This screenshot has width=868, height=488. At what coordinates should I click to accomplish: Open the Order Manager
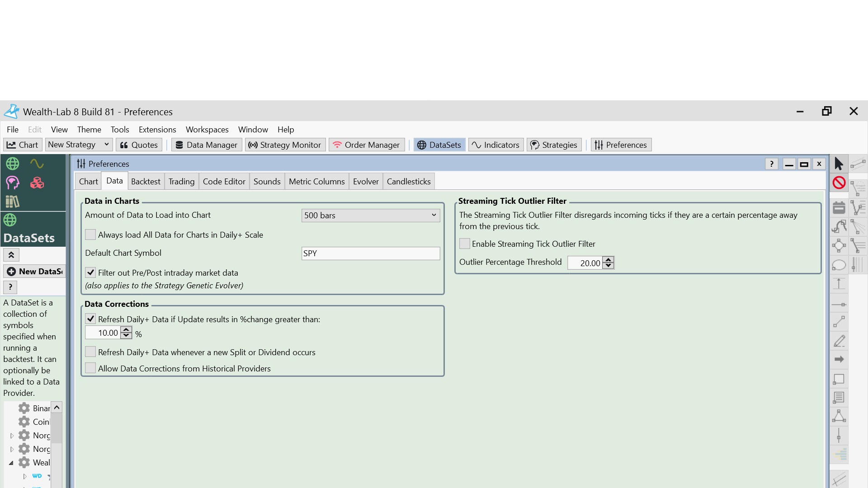click(366, 145)
